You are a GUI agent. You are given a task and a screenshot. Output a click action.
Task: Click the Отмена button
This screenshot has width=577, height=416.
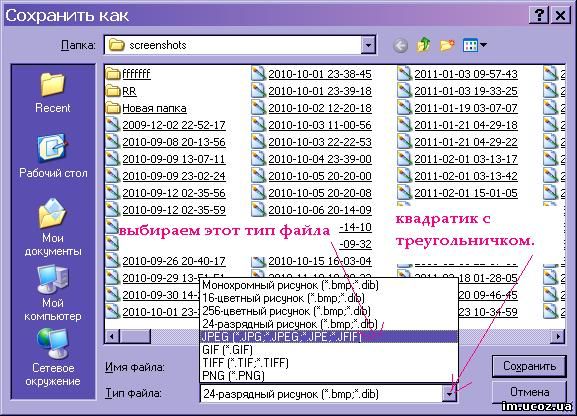[x=529, y=392]
